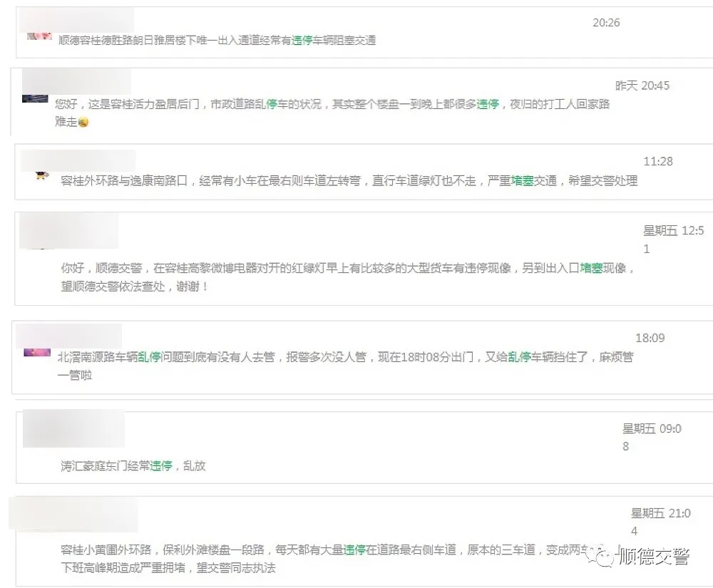Open avatar of the 20:26 message sender
This screenshot has width=713, height=588.
[x=39, y=36]
